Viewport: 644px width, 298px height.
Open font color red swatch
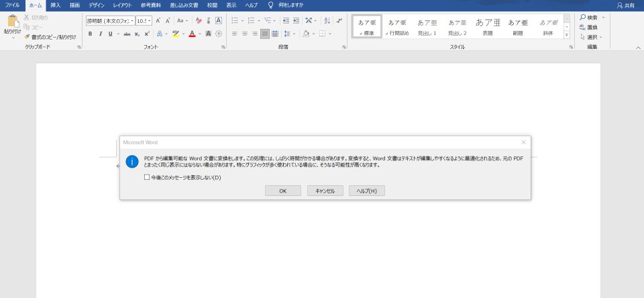(192, 34)
